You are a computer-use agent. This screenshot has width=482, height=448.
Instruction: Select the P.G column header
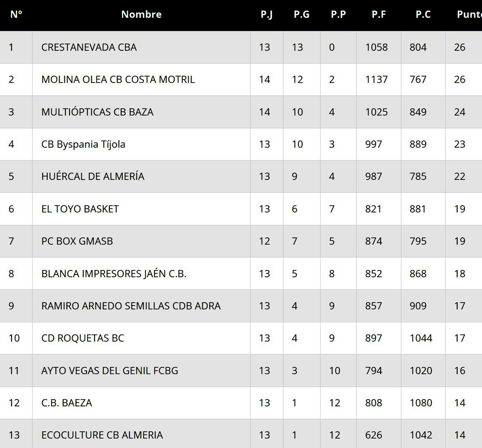pos(301,14)
